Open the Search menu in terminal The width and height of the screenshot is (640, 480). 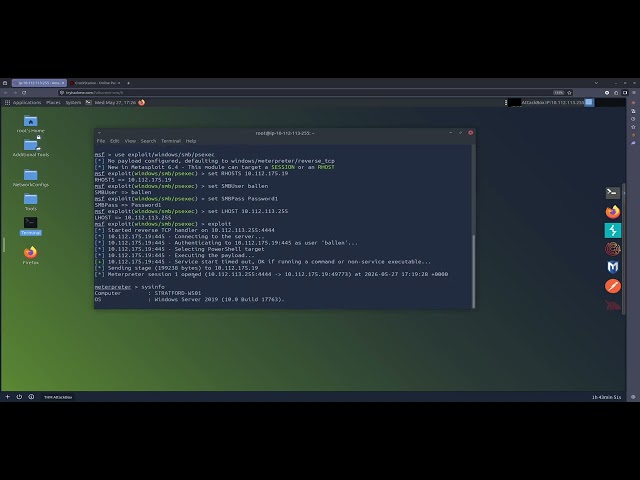(149, 141)
